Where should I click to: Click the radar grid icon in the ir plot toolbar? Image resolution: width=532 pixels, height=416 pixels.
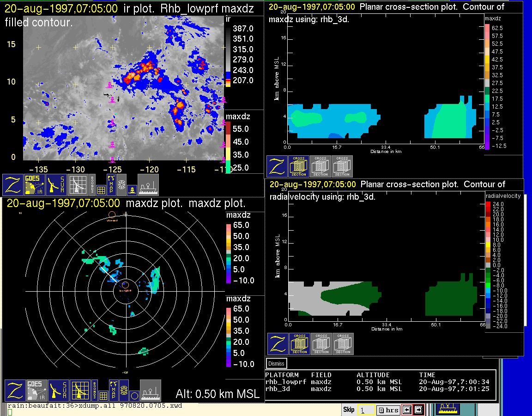click(79, 185)
